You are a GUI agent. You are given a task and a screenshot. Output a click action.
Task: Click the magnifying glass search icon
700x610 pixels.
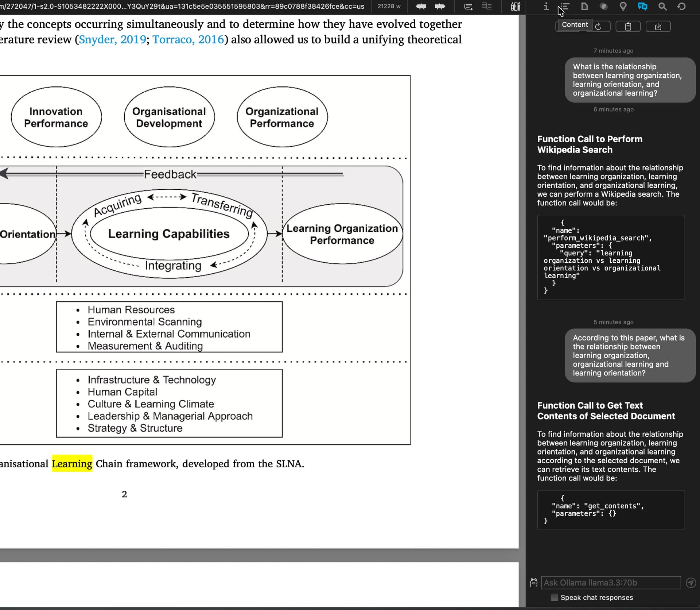[x=662, y=6]
